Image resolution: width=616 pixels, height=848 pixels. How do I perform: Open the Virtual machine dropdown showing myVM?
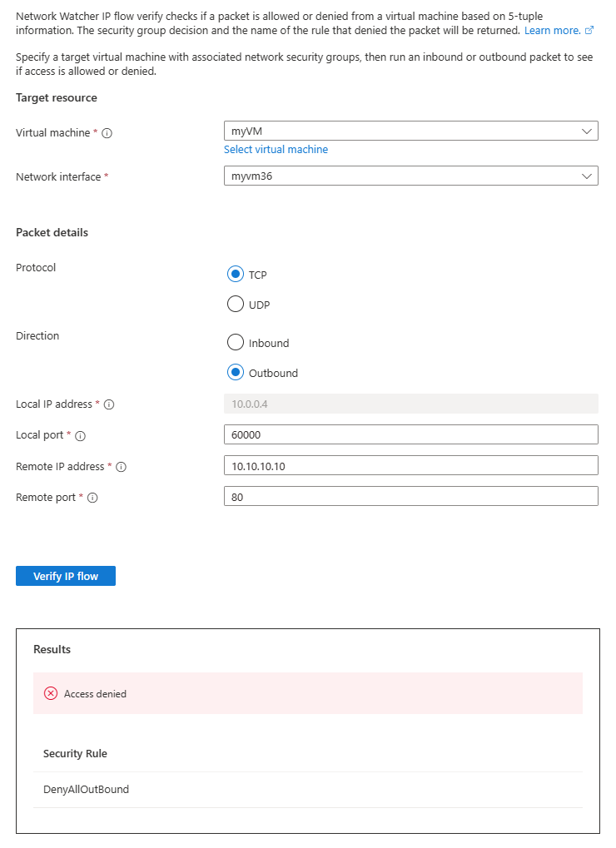pyautogui.click(x=410, y=131)
